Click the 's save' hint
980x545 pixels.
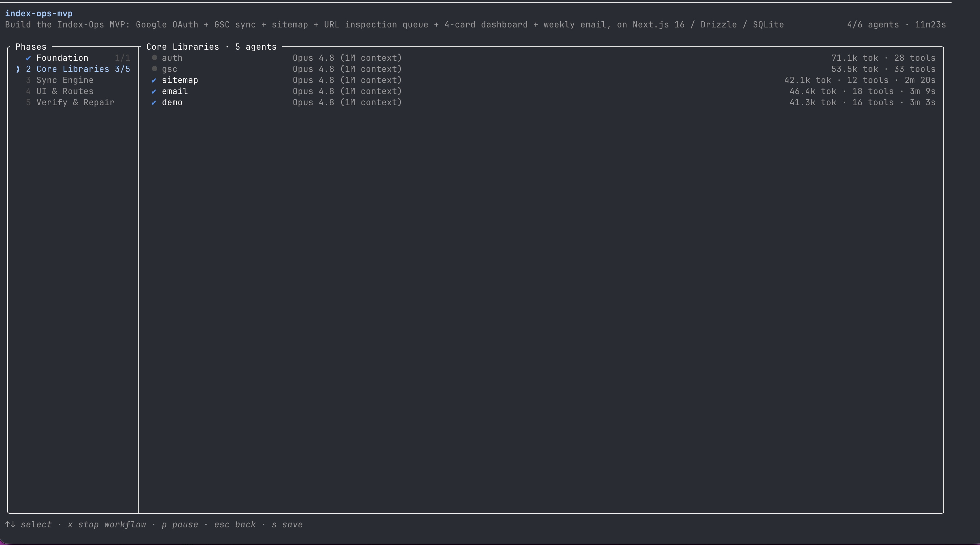point(287,524)
